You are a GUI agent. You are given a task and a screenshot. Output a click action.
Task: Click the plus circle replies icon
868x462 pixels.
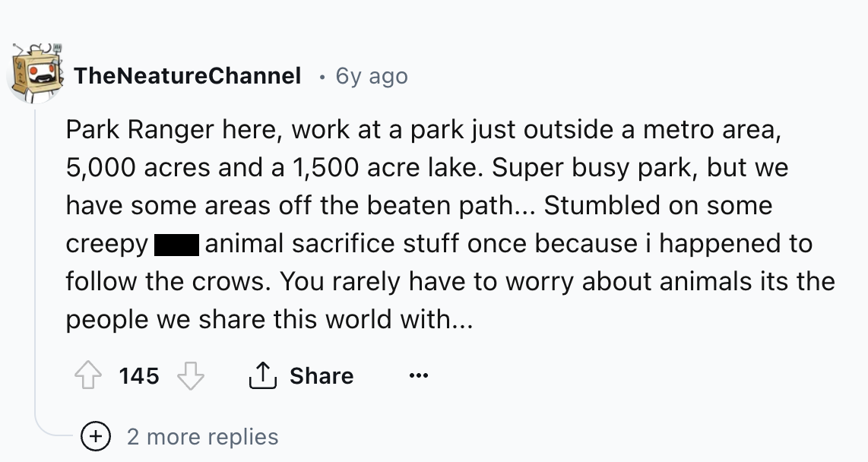pos(96,437)
